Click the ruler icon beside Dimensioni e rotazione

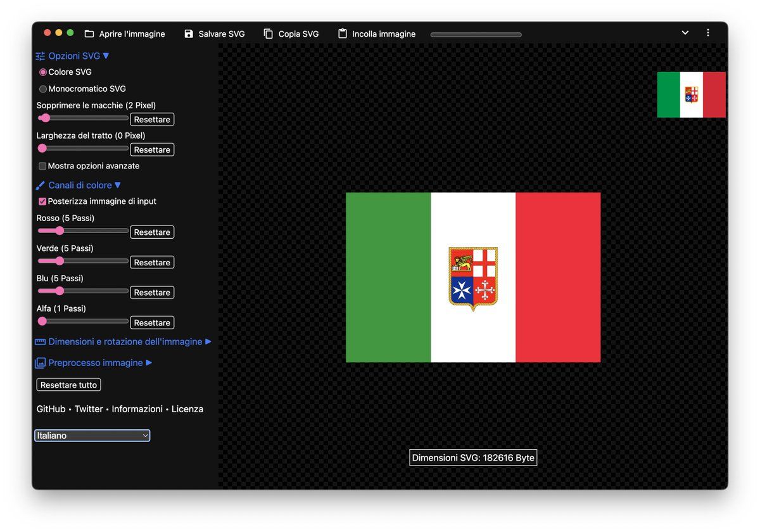41,342
